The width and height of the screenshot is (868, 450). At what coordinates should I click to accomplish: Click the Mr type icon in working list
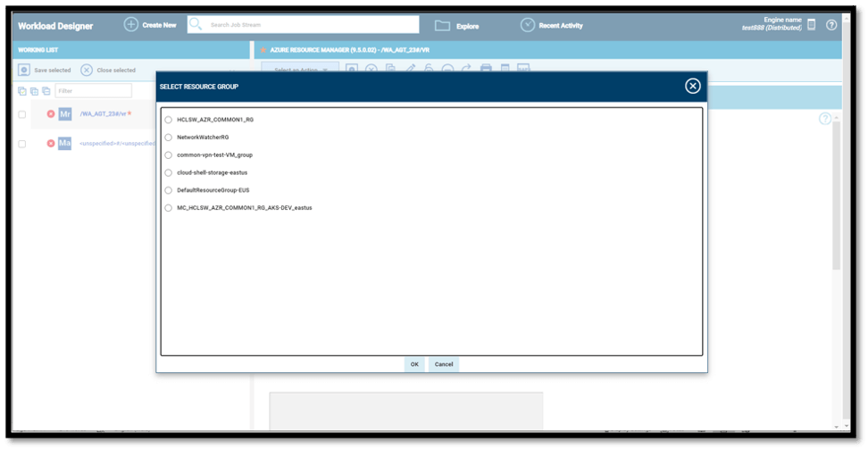pyautogui.click(x=65, y=114)
